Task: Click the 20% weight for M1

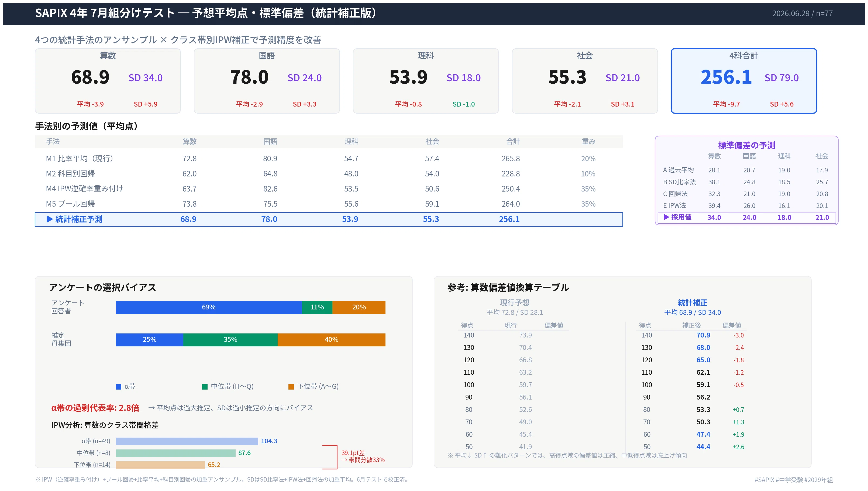Action: [588, 159]
